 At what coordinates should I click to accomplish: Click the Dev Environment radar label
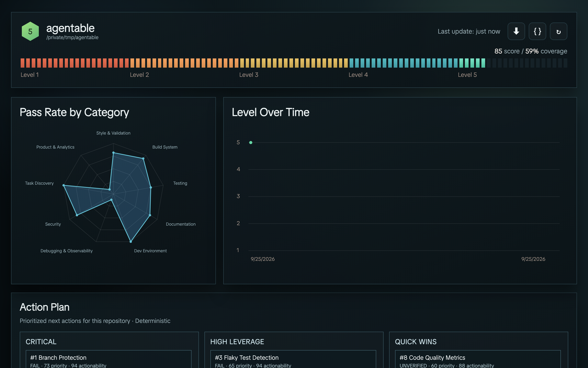pos(150,251)
